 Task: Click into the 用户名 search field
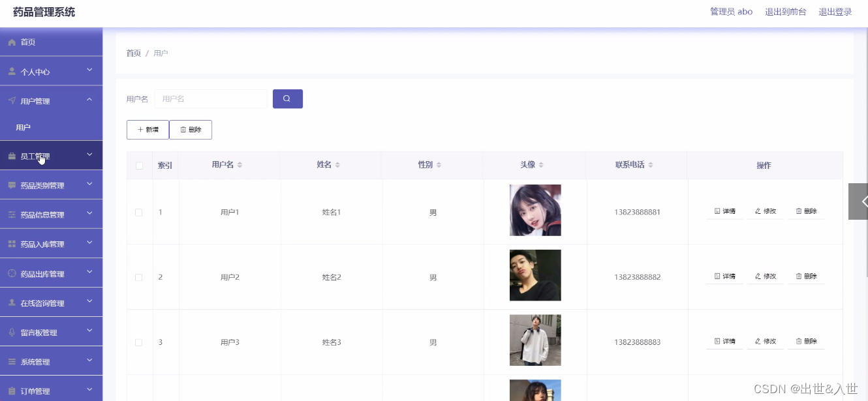[x=211, y=99]
